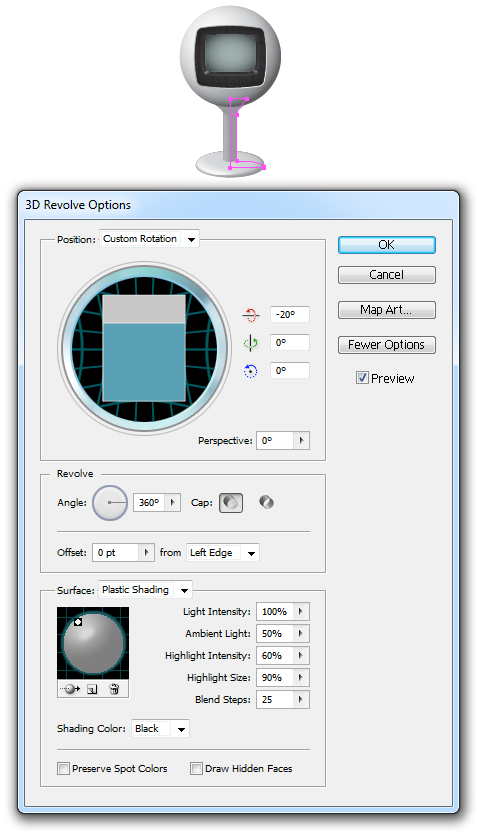The width and height of the screenshot is (478, 836).
Task: Open the offset from Left Edge dropdown
Action: pos(223,553)
